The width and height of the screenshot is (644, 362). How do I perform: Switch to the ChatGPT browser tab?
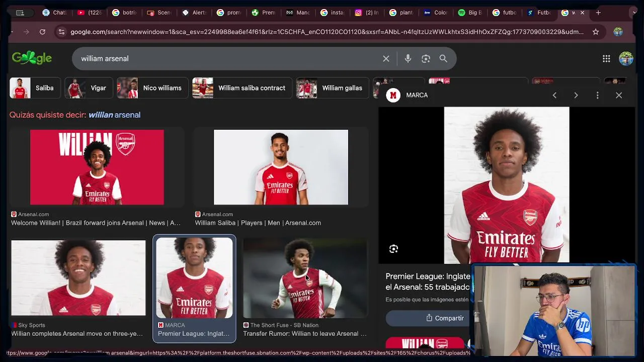pyautogui.click(x=54, y=13)
